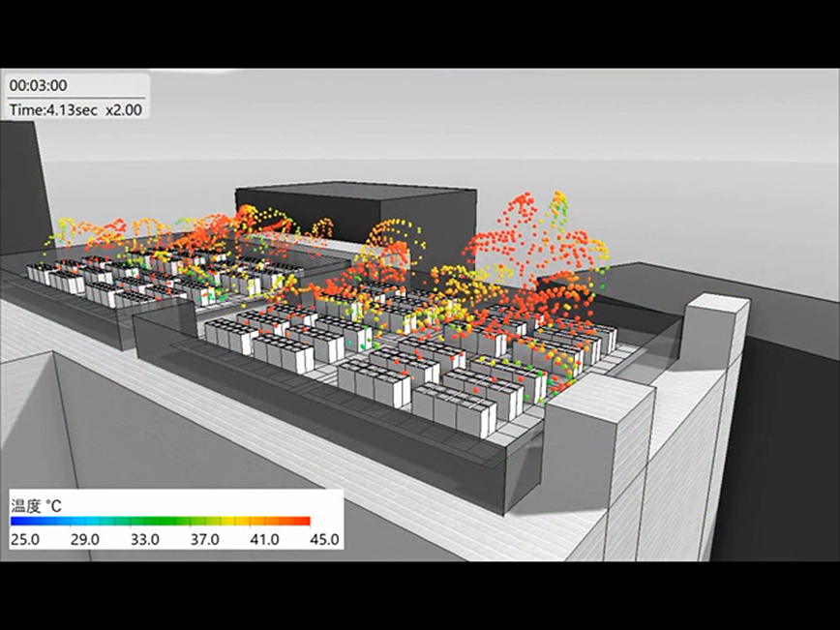Click the temperature color gradient bar
Image resolution: width=840 pixels, height=630 pixels.
pos(161,522)
